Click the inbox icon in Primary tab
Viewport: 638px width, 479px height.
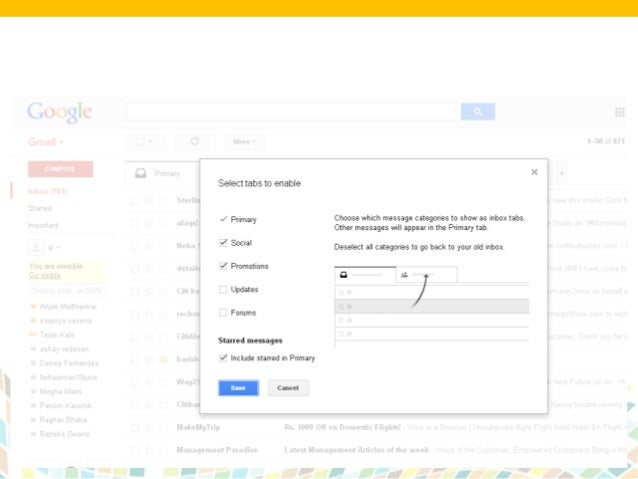click(x=141, y=173)
